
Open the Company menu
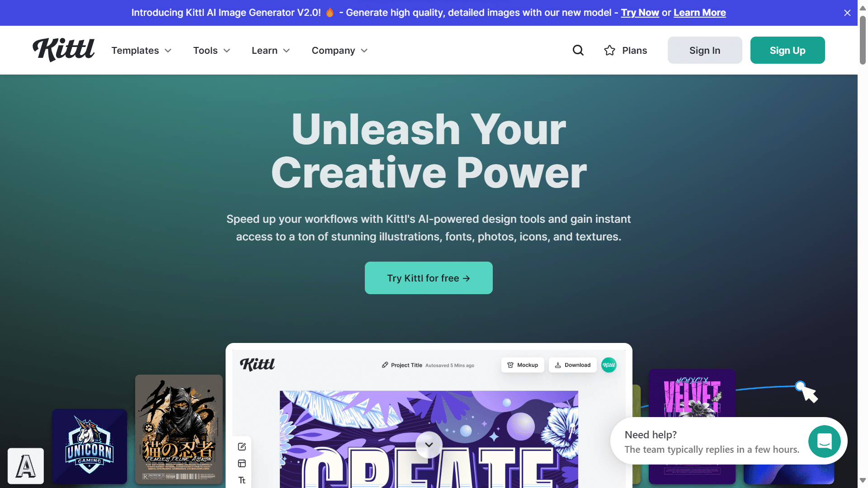[x=340, y=51]
